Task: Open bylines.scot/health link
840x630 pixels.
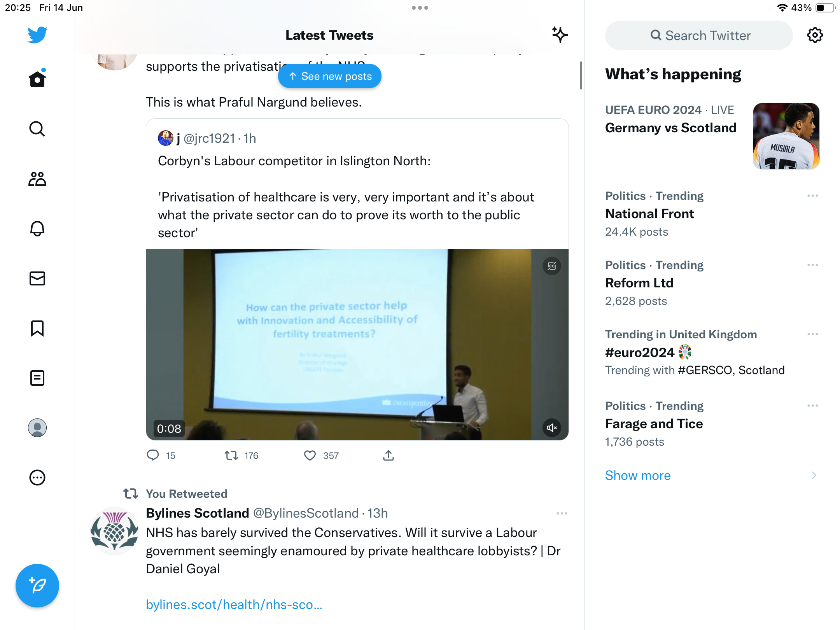Action: click(x=234, y=605)
